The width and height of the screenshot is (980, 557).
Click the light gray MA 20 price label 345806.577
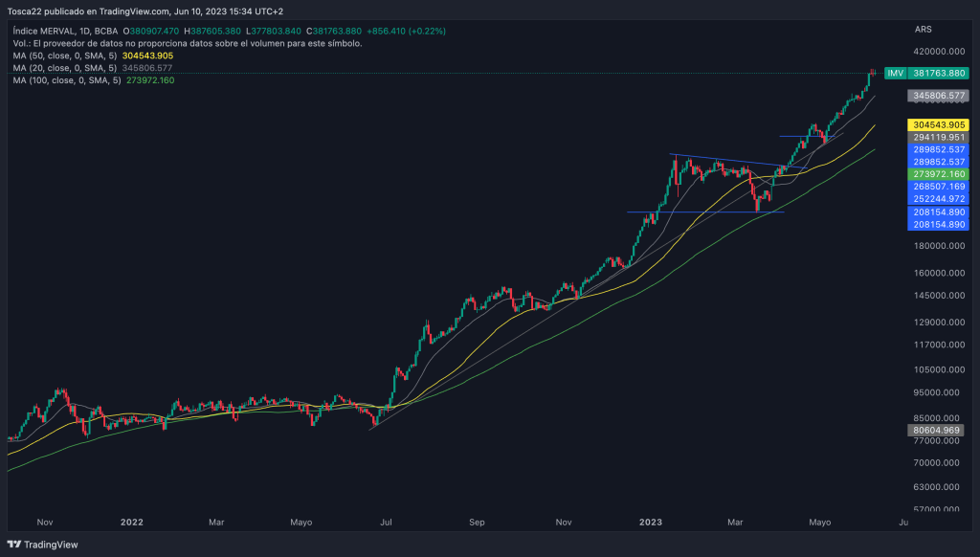[x=937, y=96]
